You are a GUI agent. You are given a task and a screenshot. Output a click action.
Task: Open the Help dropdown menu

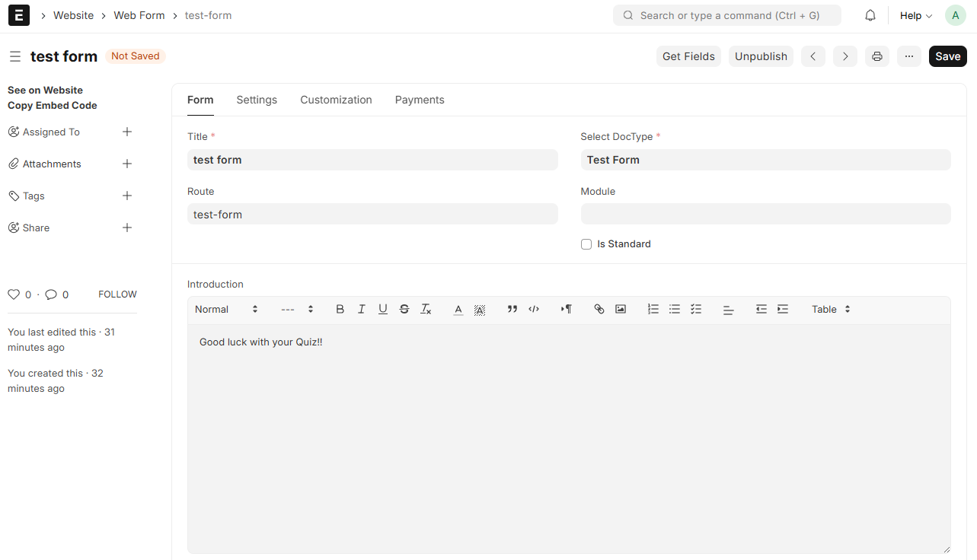[915, 15]
